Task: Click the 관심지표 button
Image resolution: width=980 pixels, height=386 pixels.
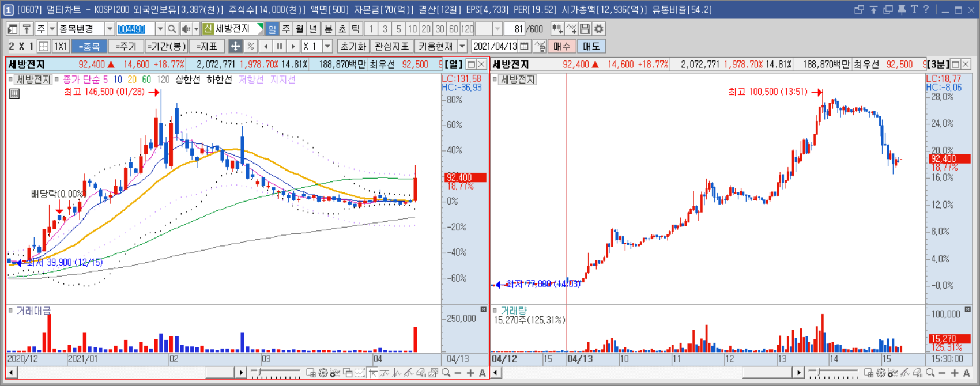Action: click(x=392, y=46)
